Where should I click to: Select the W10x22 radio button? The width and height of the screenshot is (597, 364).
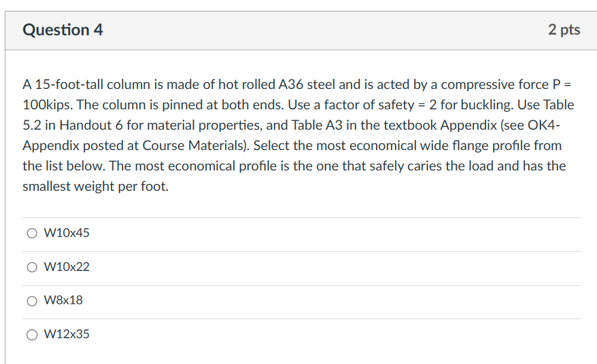coord(32,268)
